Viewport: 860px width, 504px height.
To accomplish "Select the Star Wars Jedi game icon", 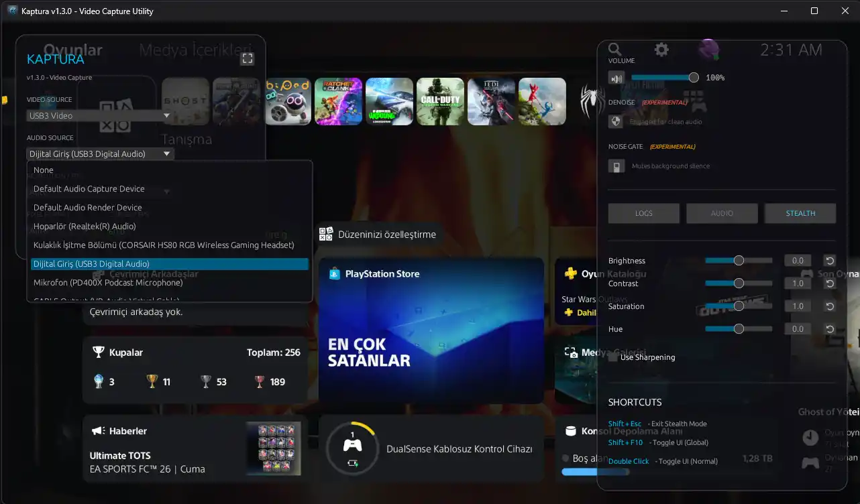I will [491, 102].
